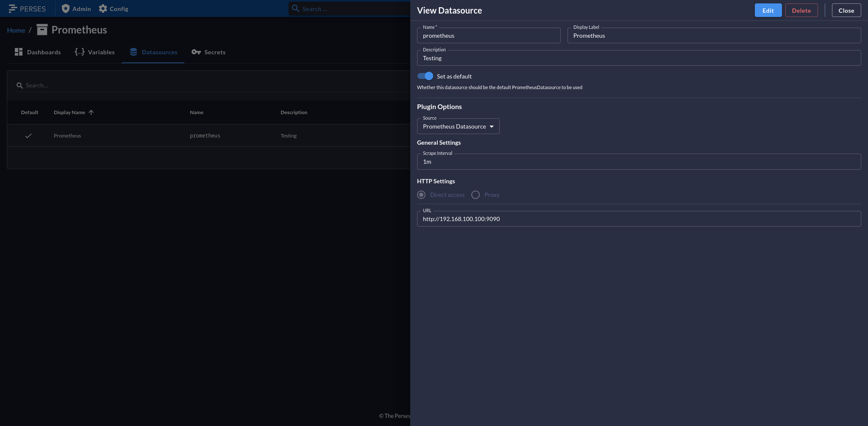Click the datasource list search magnifier icon
Viewport: 868px width, 426px height.
[x=20, y=85]
